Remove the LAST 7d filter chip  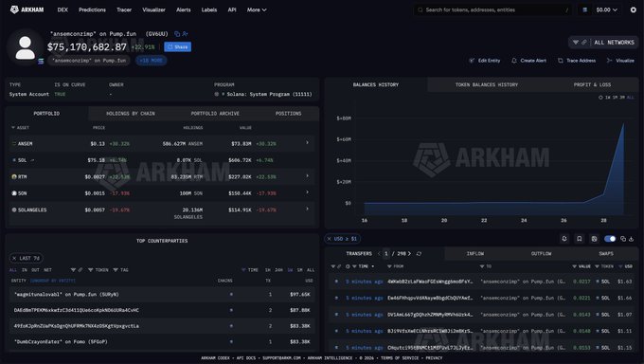(14, 258)
